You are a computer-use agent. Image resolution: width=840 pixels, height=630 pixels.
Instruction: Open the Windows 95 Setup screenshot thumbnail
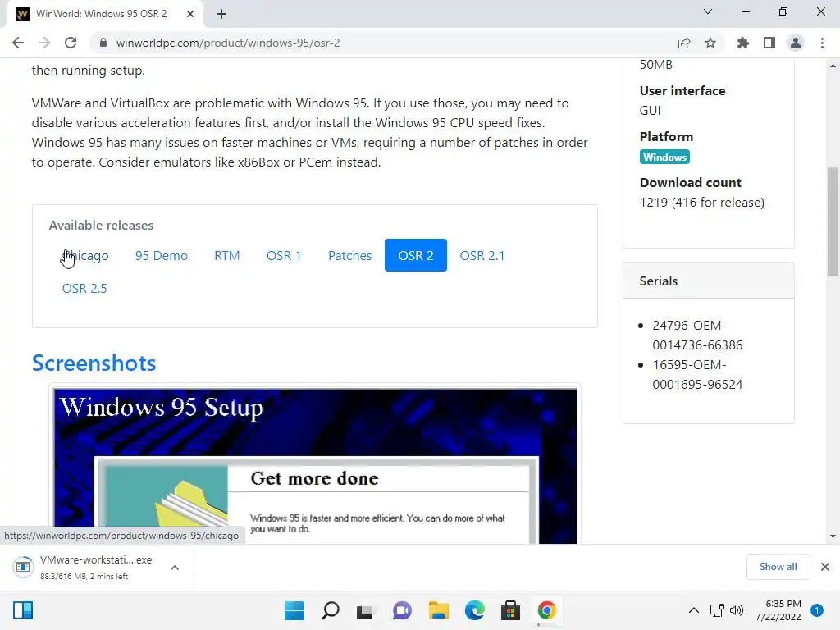[316, 466]
